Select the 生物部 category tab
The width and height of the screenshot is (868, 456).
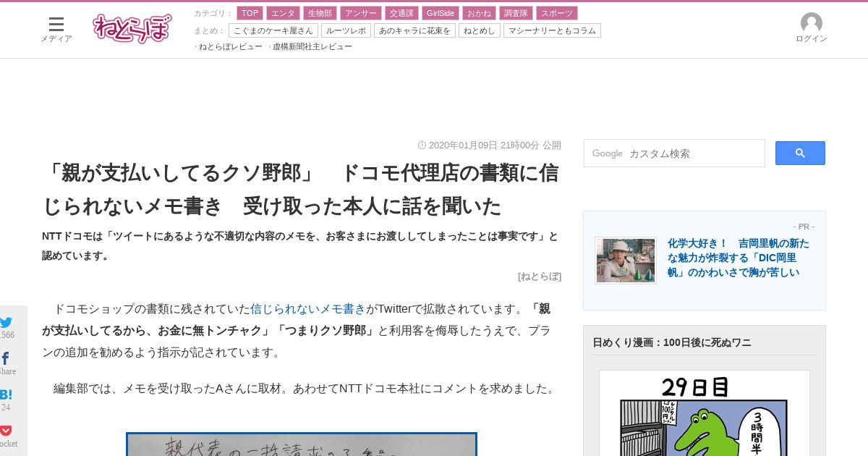point(320,13)
